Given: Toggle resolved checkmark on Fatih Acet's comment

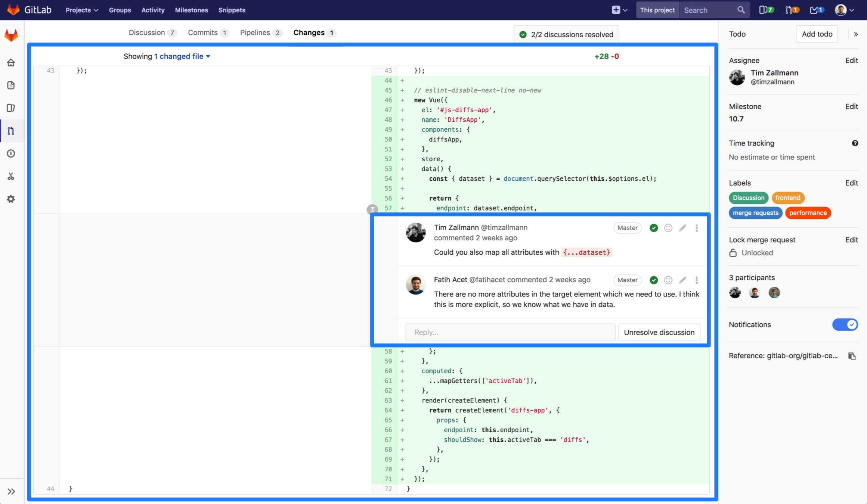Looking at the screenshot, I should pyautogui.click(x=654, y=280).
